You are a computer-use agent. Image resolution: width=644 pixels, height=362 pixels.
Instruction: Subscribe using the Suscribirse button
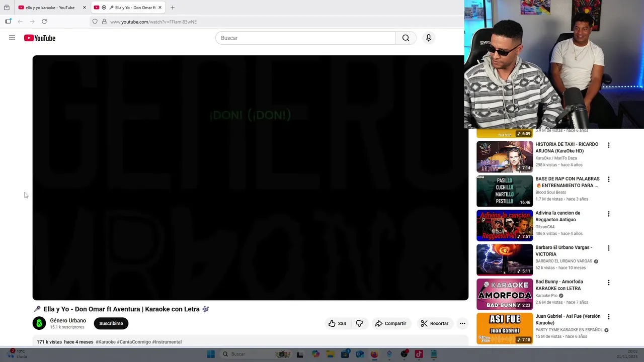click(111, 324)
